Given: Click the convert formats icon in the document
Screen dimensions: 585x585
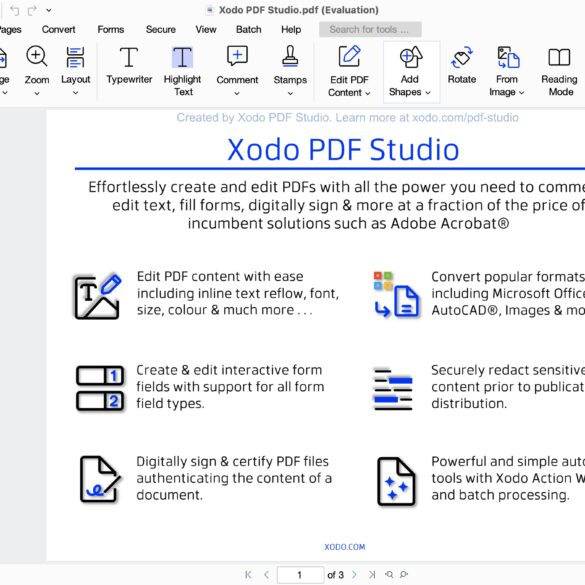Looking at the screenshot, I should pos(397,295).
